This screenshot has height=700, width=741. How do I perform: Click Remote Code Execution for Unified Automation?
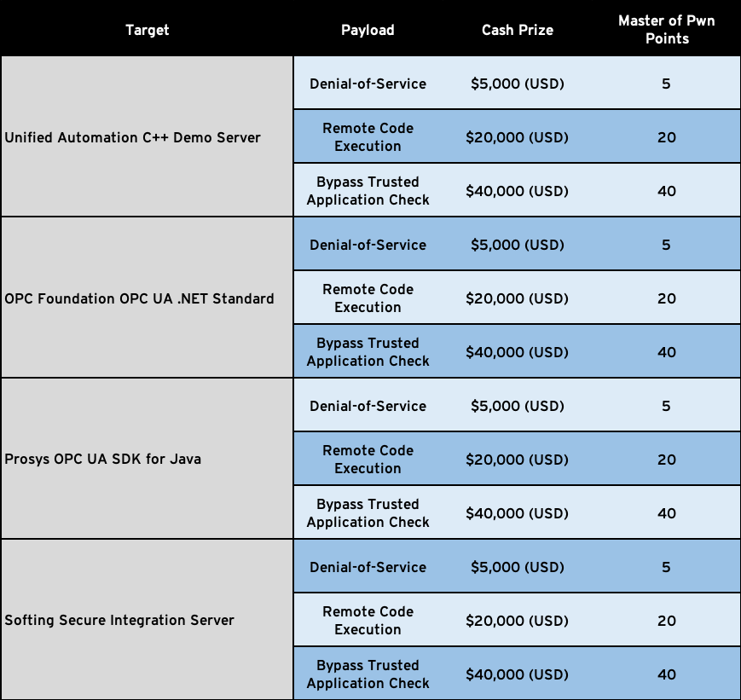point(368,137)
